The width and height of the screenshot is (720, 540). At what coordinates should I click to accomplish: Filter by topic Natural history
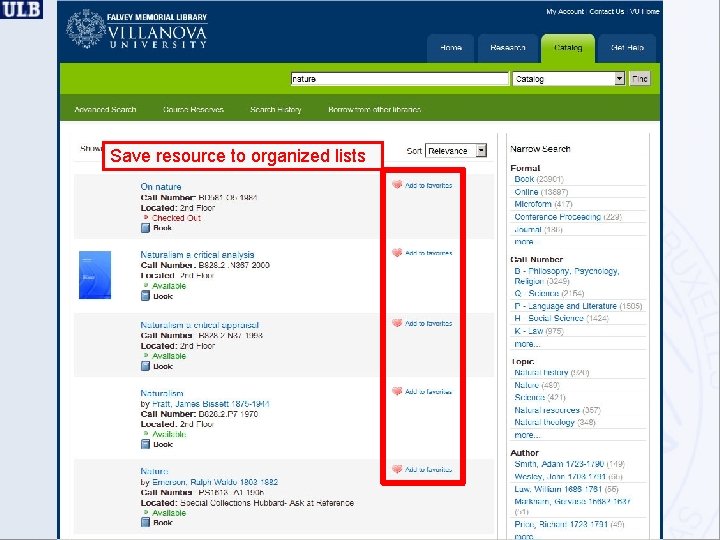(x=541, y=372)
